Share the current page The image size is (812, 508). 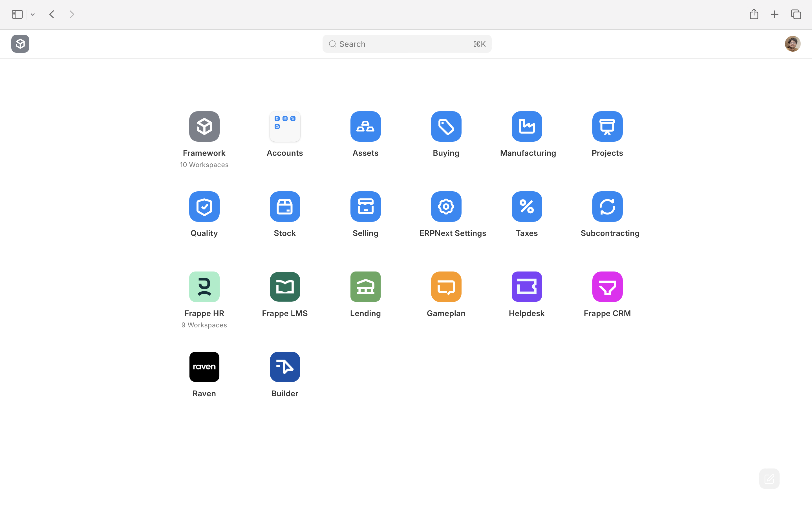pos(754,14)
